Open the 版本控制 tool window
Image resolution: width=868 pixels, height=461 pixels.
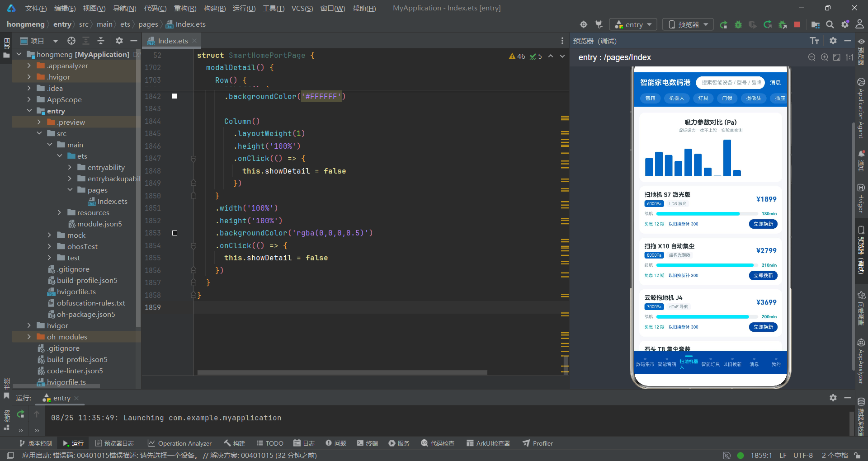(x=35, y=443)
